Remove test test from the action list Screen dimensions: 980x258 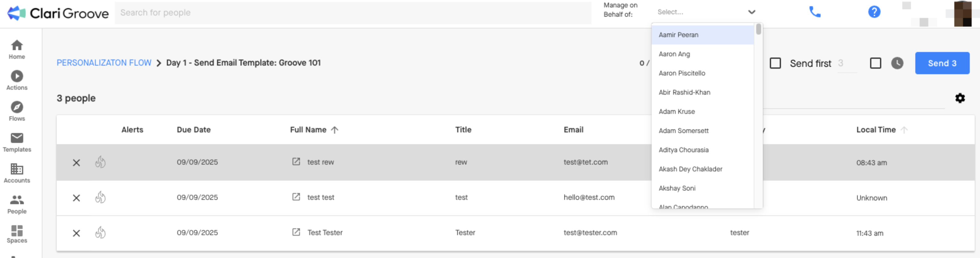[76, 198]
